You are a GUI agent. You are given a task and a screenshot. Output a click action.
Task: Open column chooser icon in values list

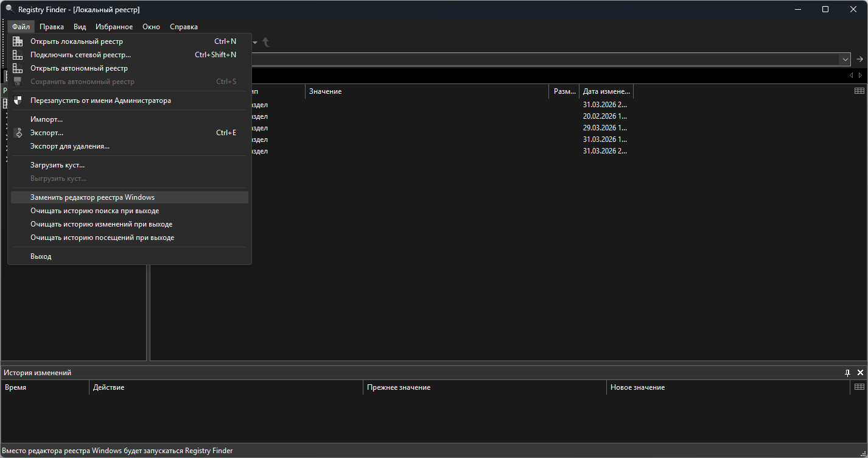coord(859,91)
